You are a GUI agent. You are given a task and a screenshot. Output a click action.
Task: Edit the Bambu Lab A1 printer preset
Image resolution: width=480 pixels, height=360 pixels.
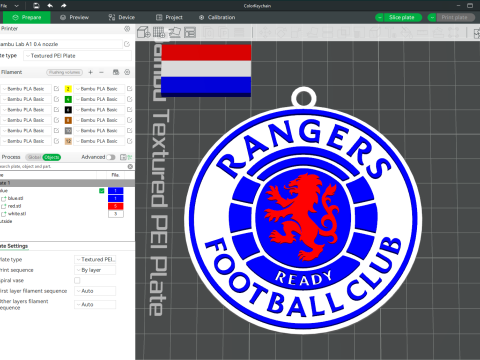coord(127,44)
